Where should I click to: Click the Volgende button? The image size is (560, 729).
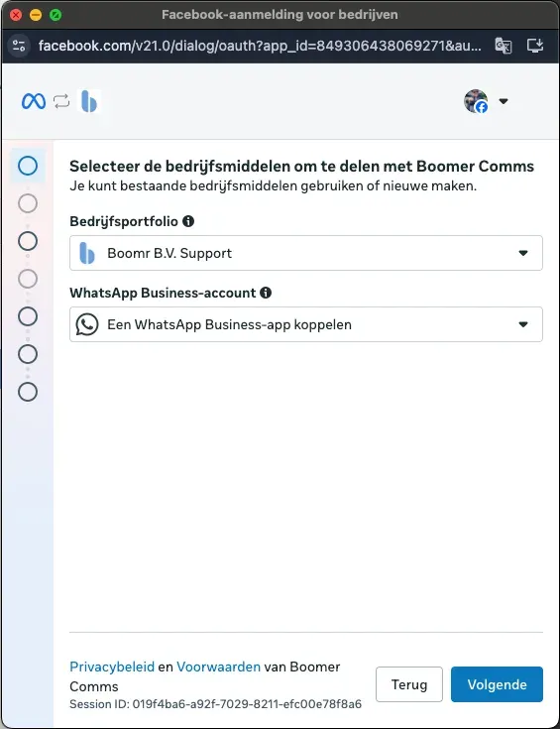497,684
